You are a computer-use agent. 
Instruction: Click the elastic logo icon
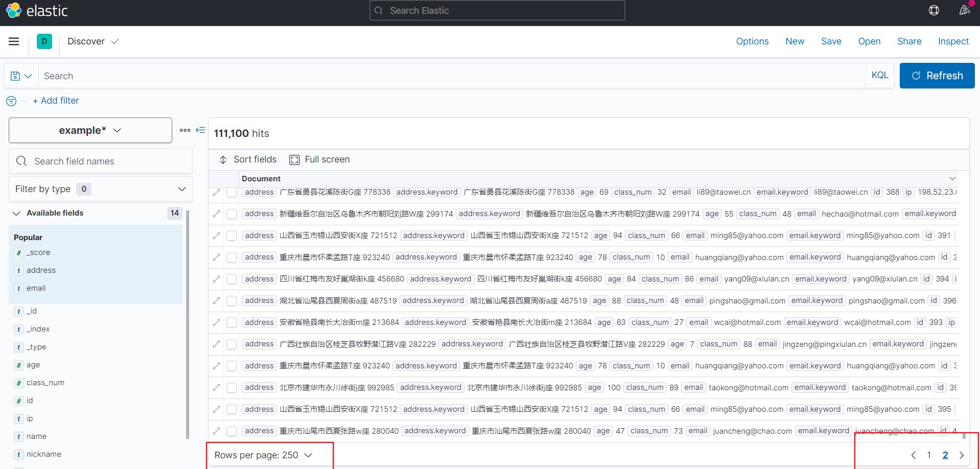14,10
